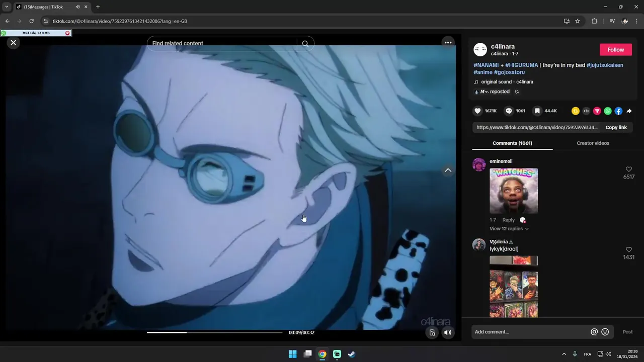Open eminemeli's profile picture

pos(479,164)
